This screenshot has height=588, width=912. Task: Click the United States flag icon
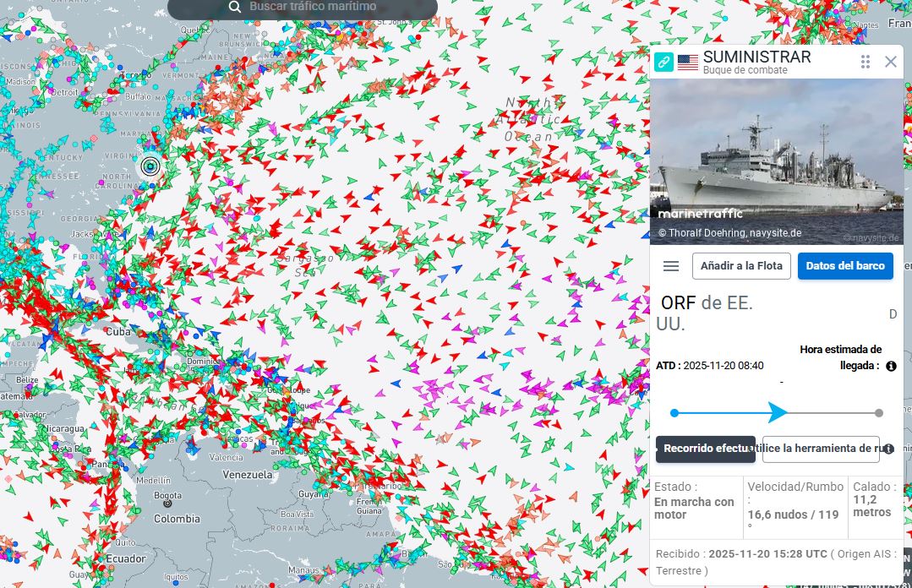688,63
